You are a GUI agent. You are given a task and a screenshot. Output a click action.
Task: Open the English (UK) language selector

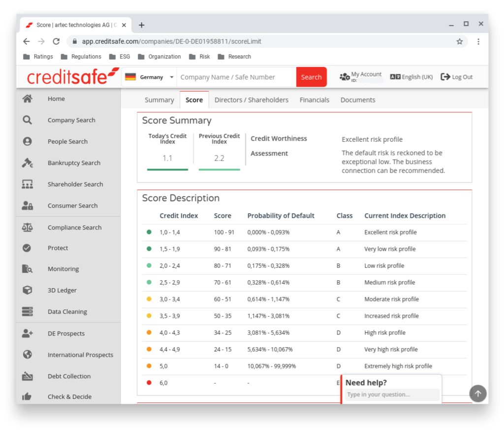click(x=411, y=77)
